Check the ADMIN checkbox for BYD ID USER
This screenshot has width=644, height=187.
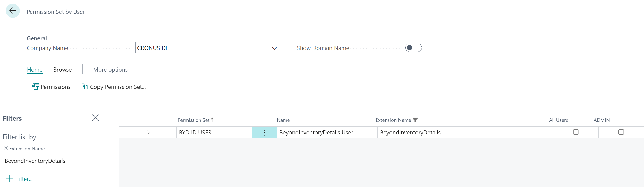point(621,132)
